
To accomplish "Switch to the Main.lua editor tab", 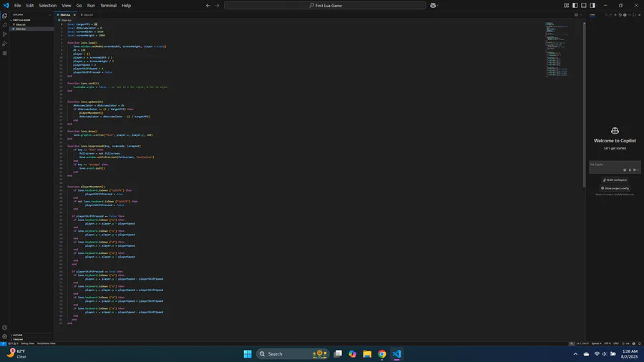I will click(x=65, y=15).
